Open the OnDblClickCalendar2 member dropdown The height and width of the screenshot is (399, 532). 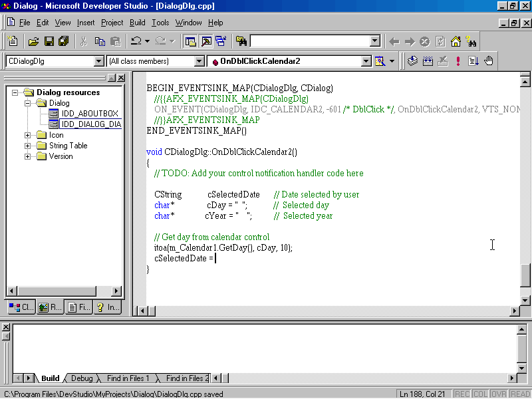click(366, 61)
